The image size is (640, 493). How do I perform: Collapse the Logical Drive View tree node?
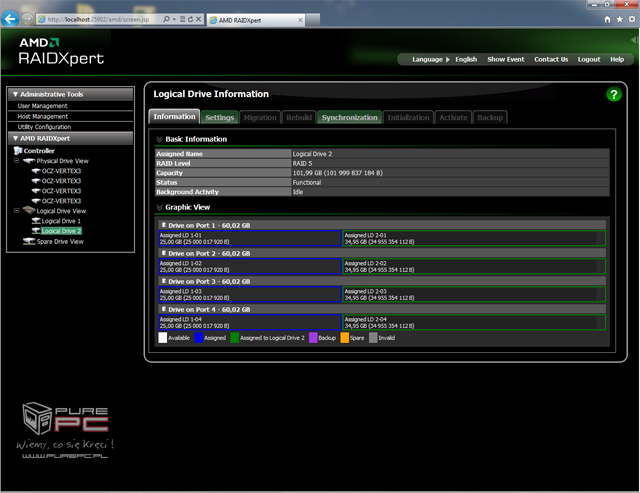pyautogui.click(x=16, y=211)
